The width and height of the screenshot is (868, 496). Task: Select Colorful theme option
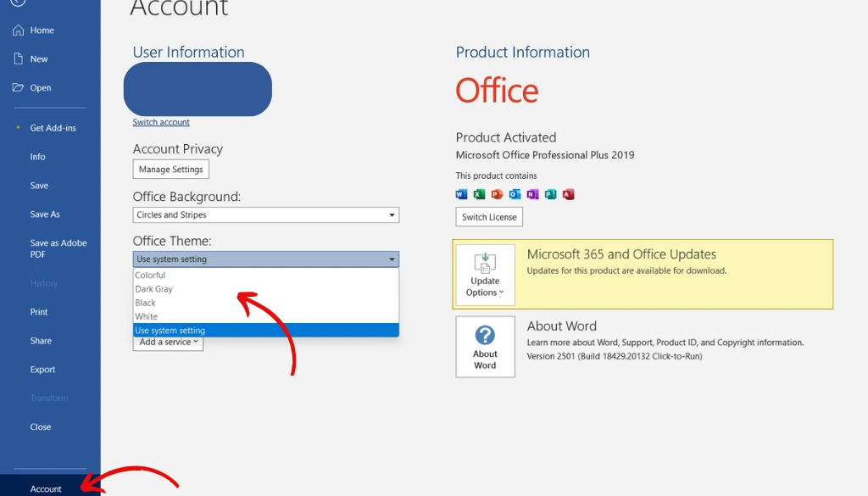(x=265, y=275)
